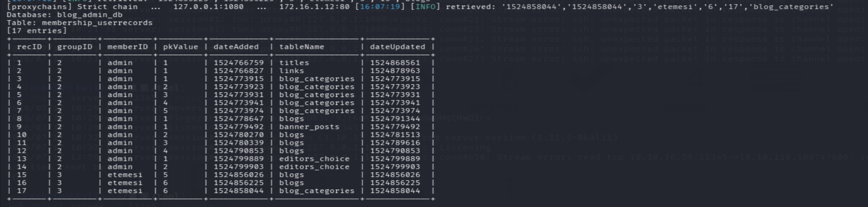Click the recID column header
The image size is (868, 207).
coord(29,47)
